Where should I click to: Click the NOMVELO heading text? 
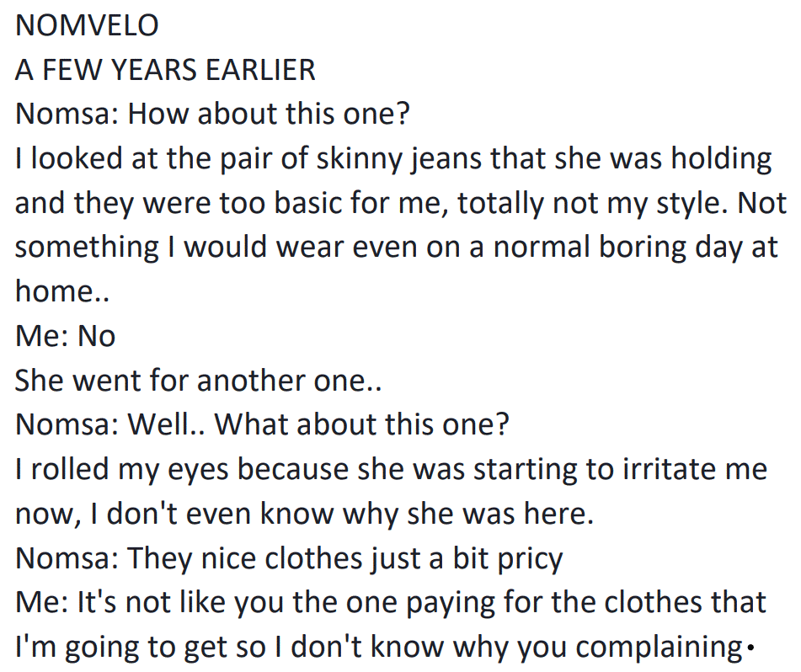[86, 25]
